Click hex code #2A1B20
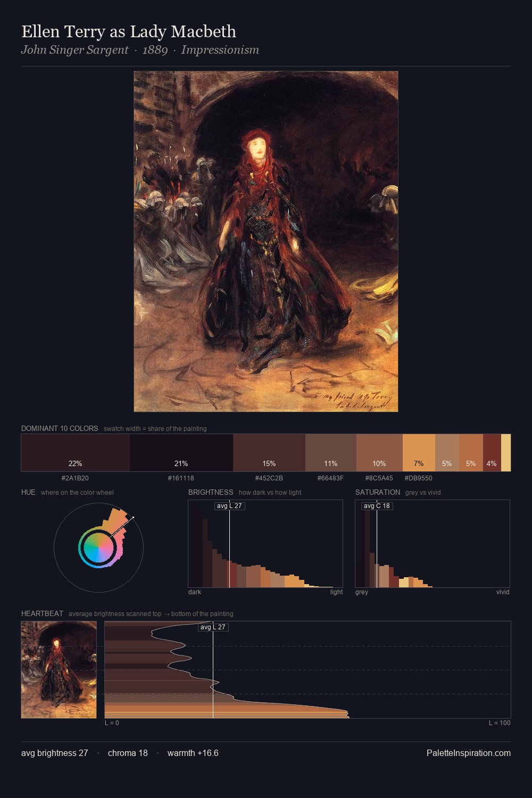The width and height of the screenshot is (532, 798). coord(75,478)
